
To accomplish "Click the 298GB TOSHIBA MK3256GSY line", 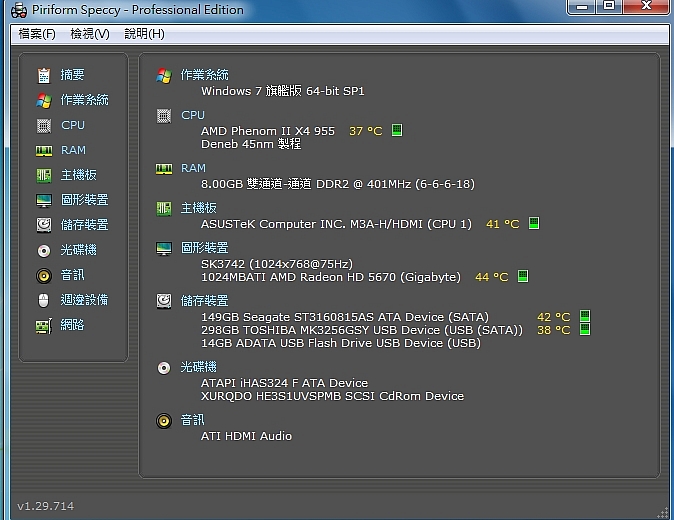I will pos(362,330).
